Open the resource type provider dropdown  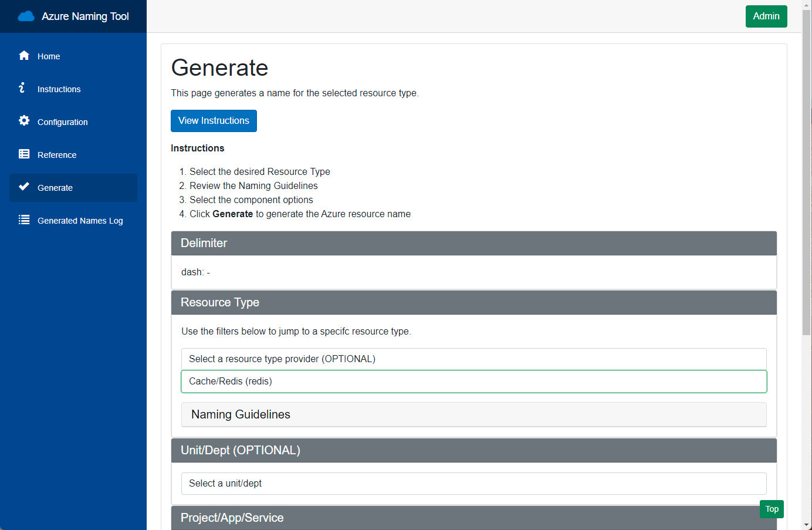coord(473,359)
